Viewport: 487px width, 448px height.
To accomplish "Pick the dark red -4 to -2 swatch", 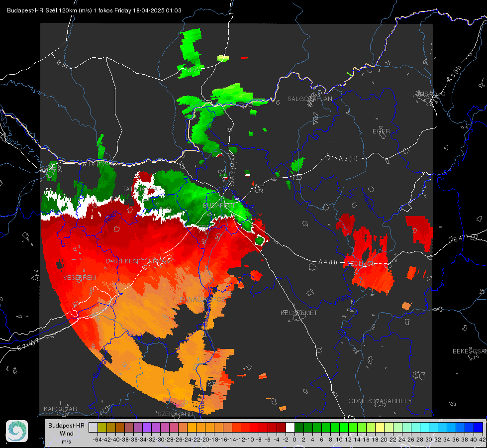I will (x=281, y=427).
